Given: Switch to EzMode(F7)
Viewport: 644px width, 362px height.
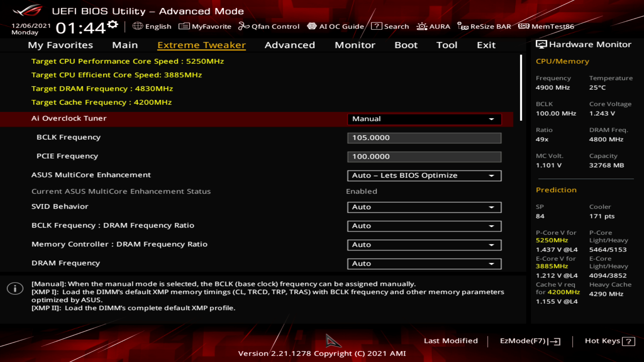Looking at the screenshot, I should 530,341.
